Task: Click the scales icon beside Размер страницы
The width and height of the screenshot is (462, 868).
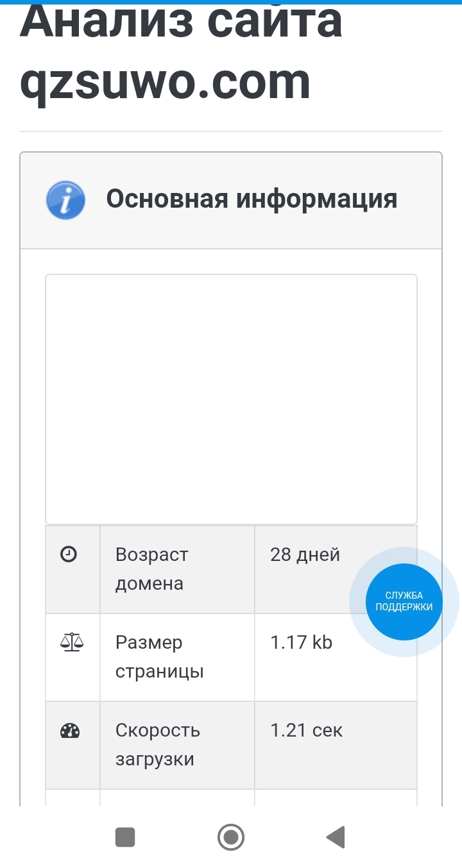Action: point(71,642)
